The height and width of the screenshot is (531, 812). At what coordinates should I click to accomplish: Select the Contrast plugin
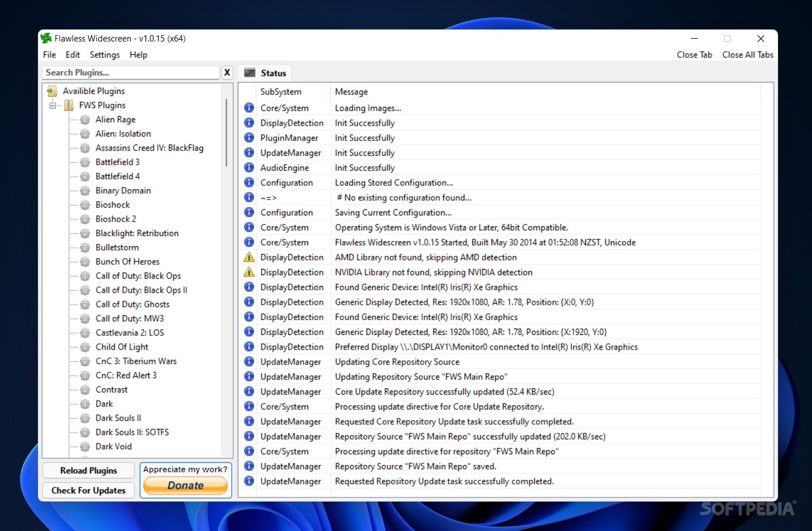pyautogui.click(x=111, y=389)
